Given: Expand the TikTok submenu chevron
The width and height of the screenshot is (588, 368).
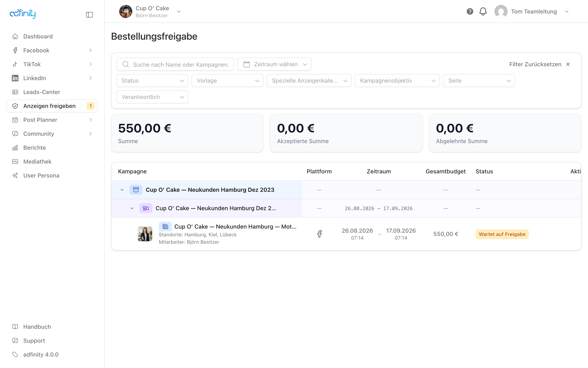Looking at the screenshot, I should point(91,64).
